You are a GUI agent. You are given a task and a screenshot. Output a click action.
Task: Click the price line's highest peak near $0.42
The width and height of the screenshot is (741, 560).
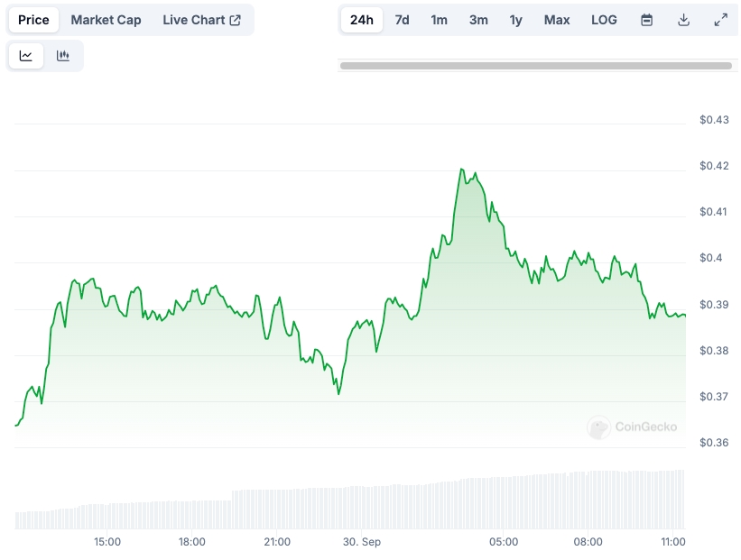[461, 169]
